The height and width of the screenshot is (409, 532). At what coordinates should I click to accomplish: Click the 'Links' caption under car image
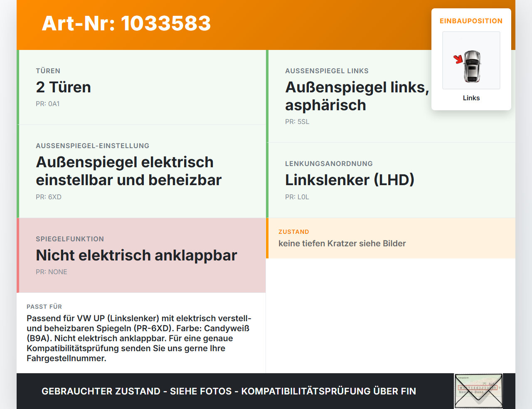[x=471, y=98]
